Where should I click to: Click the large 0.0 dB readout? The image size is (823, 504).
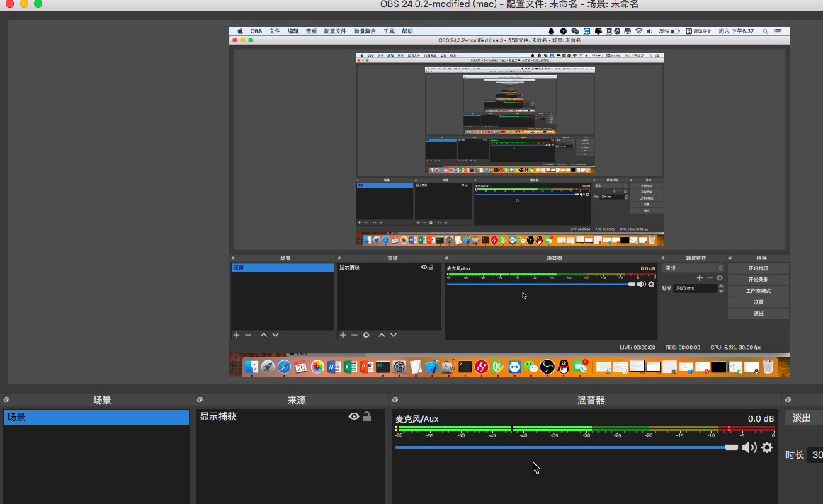[x=761, y=418]
